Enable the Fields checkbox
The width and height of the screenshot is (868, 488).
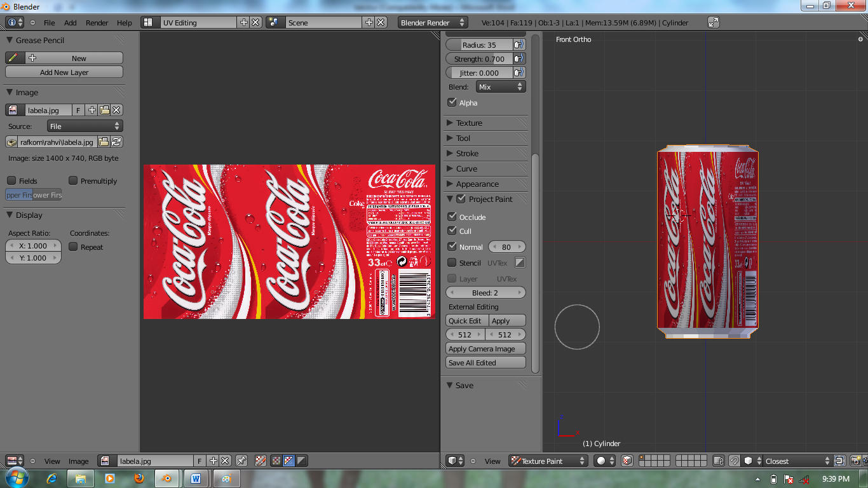coord(11,180)
